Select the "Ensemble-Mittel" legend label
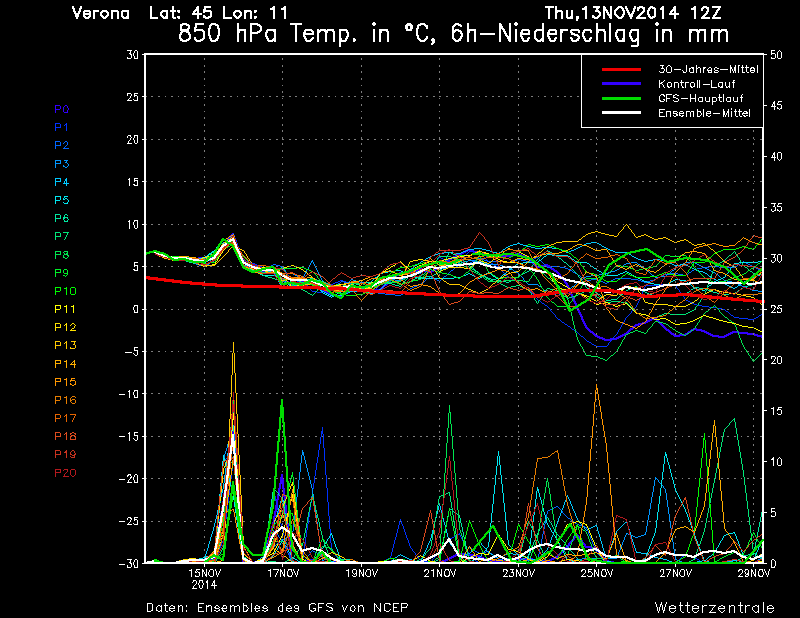 tap(704, 113)
